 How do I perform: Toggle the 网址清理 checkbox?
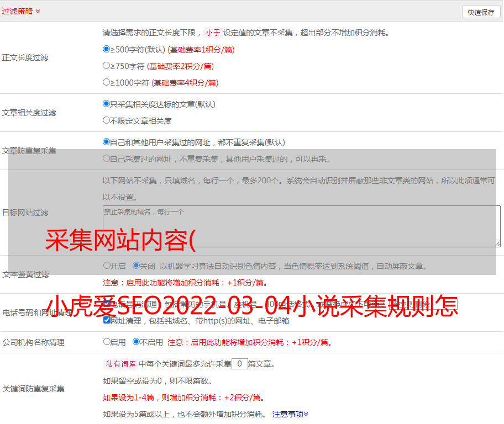[107, 320]
